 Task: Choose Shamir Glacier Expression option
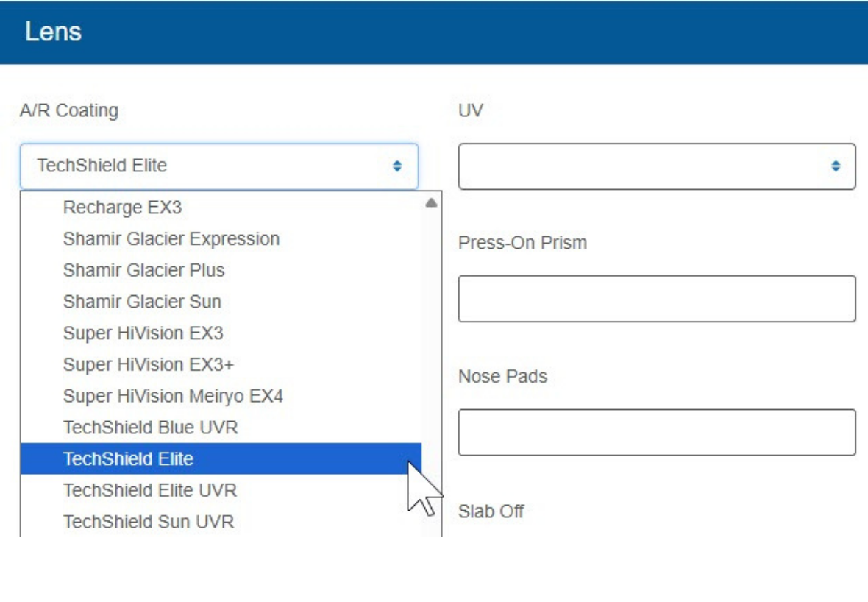(x=171, y=239)
